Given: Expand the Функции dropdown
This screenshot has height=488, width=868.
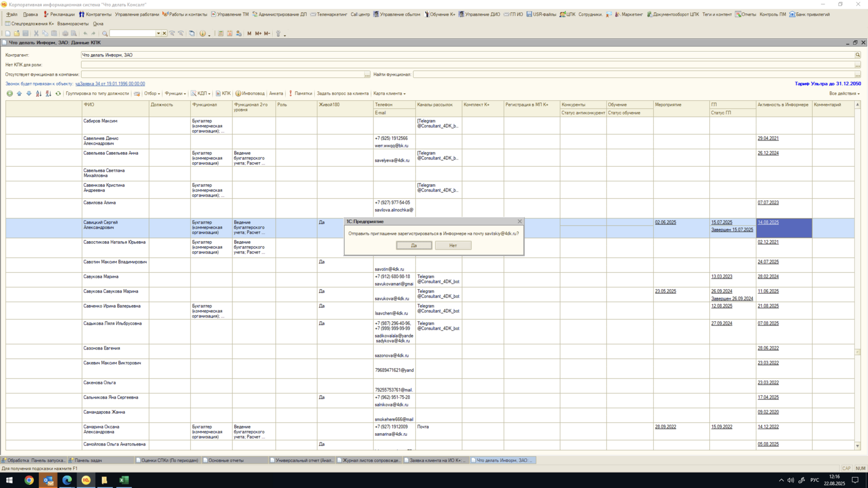Looking at the screenshot, I should click(x=175, y=93).
